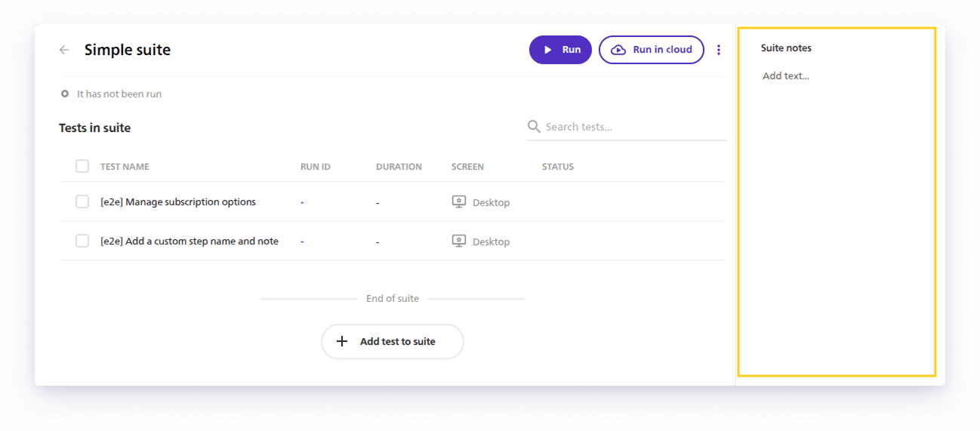
Task: Click the search magnifier icon
Action: 534,126
